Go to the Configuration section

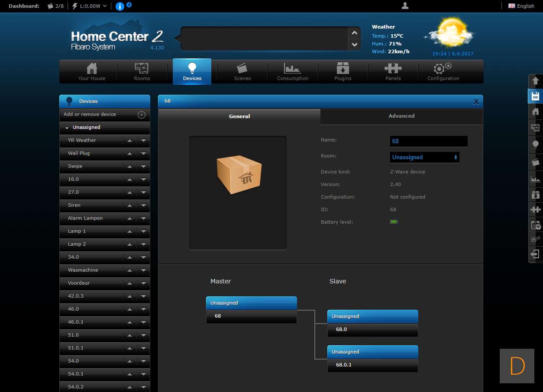tap(443, 72)
